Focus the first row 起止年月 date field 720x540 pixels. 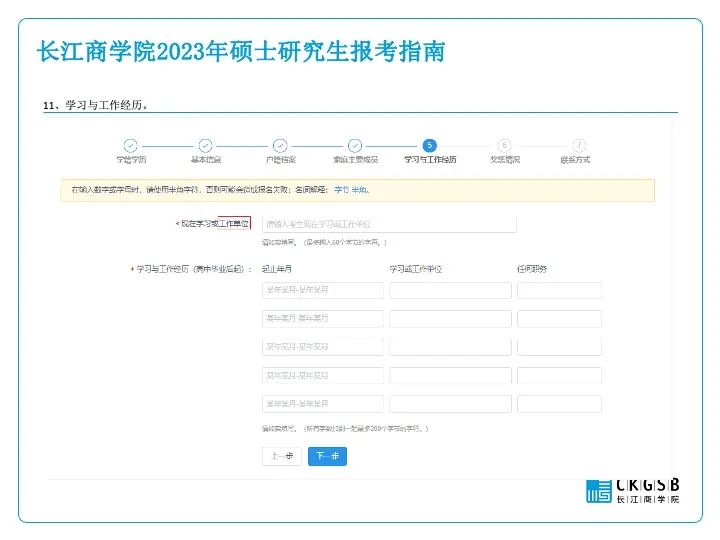[x=323, y=290]
